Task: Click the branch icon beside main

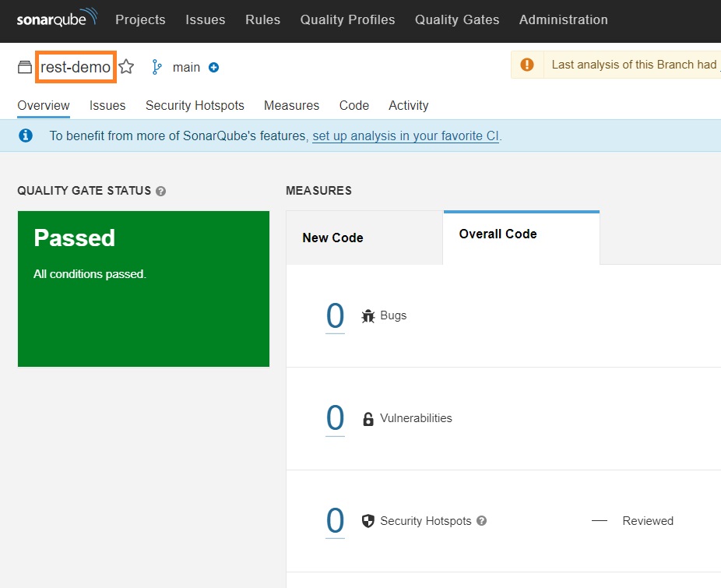Action: coord(157,67)
